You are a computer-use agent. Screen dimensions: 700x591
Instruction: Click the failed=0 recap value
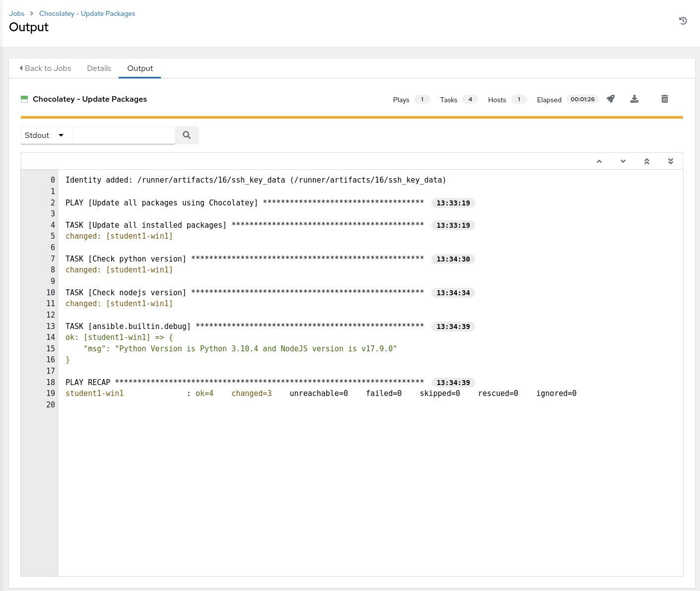click(x=384, y=393)
